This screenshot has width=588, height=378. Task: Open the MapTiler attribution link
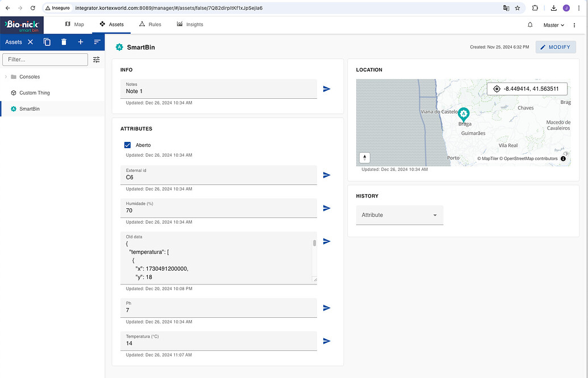pos(487,158)
